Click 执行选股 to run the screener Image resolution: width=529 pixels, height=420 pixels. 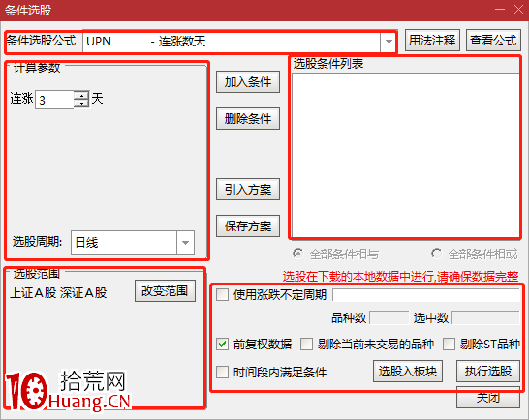click(488, 371)
